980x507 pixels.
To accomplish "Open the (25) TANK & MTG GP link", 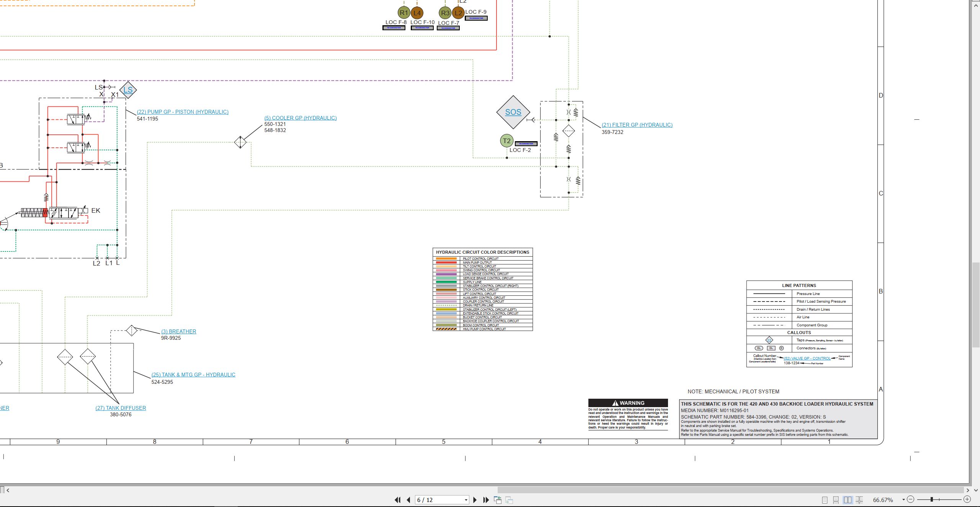I will coord(193,375).
